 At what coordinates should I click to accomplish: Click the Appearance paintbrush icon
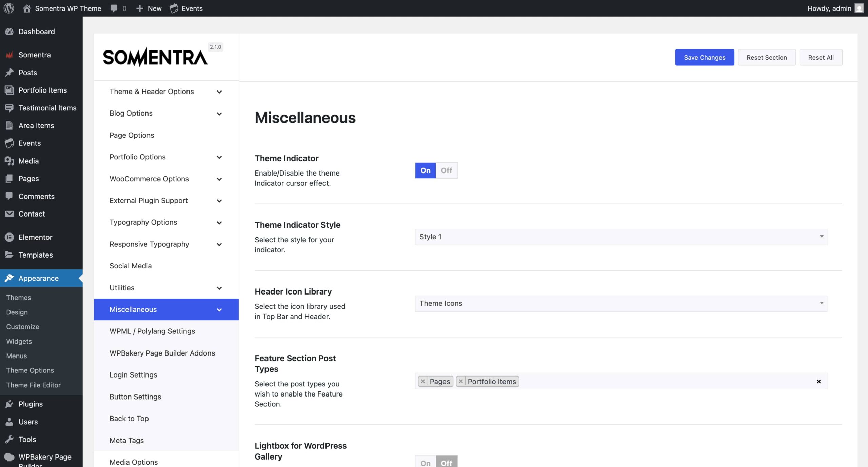click(9, 278)
